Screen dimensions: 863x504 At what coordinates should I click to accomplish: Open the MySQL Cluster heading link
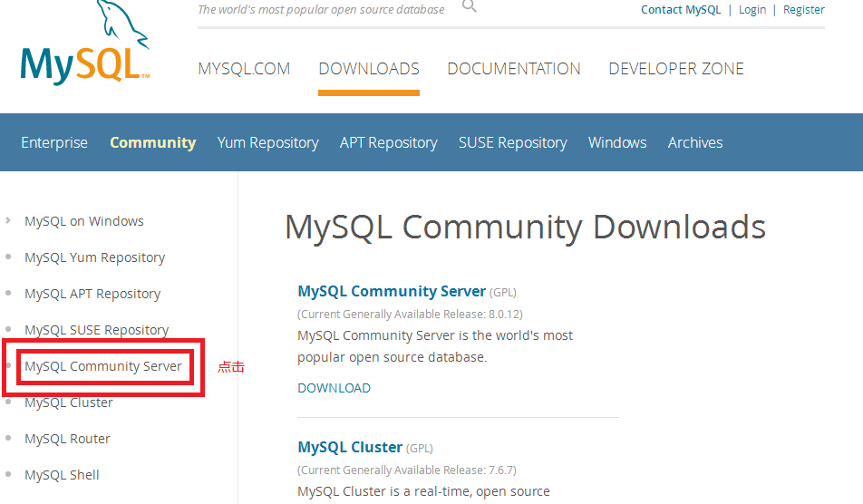pos(350,447)
